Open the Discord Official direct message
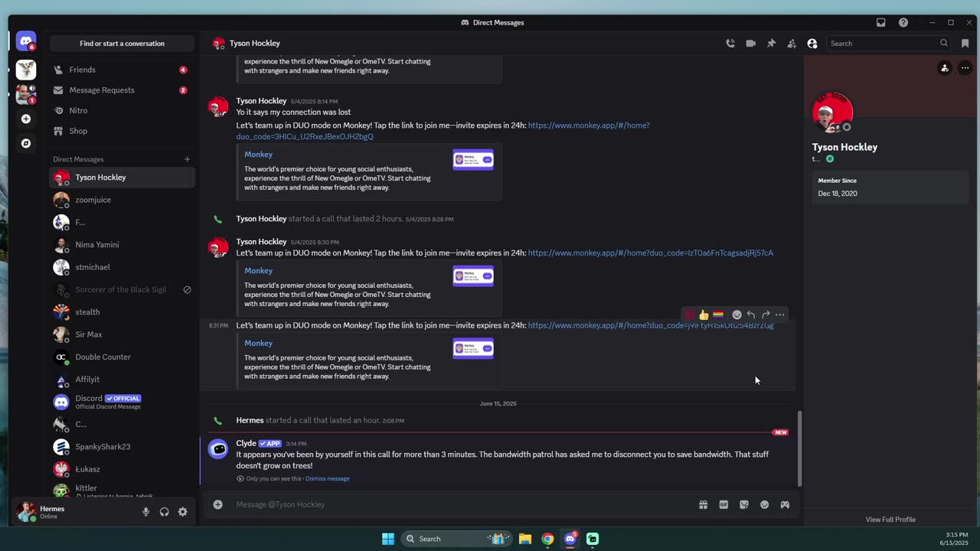 (122, 402)
